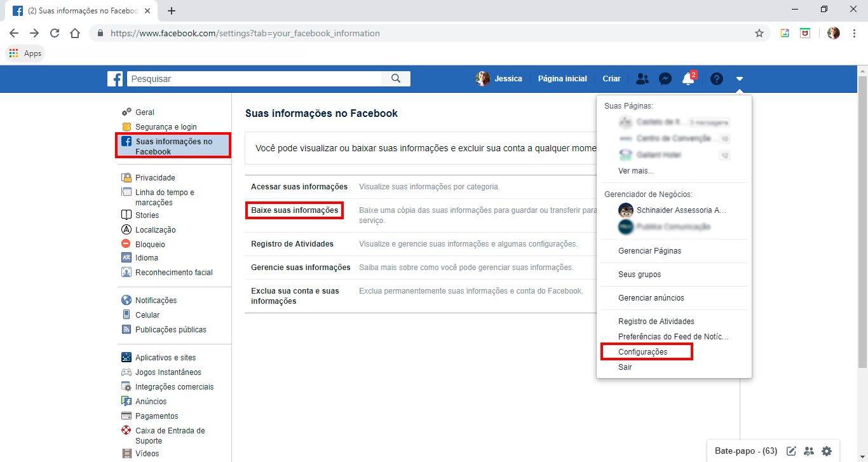This screenshot has height=462, width=868.
Task: Open the Bate-papo chat bar
Action: click(746, 451)
